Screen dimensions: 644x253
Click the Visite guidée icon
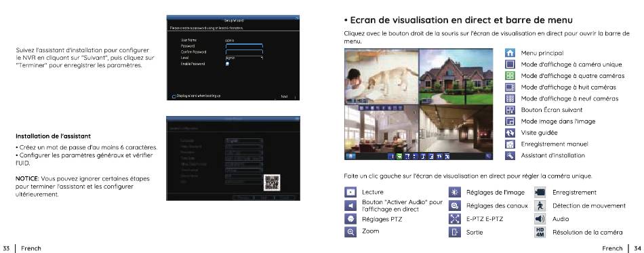[509, 133]
